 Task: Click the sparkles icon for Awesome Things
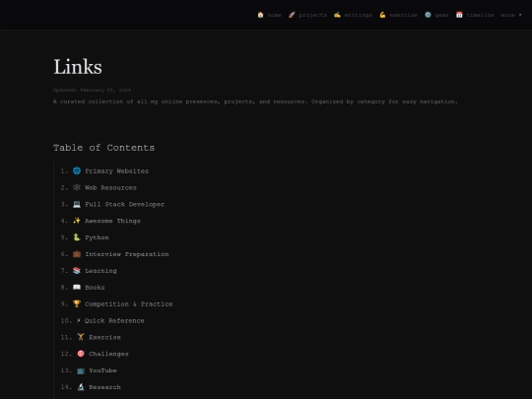point(77,221)
